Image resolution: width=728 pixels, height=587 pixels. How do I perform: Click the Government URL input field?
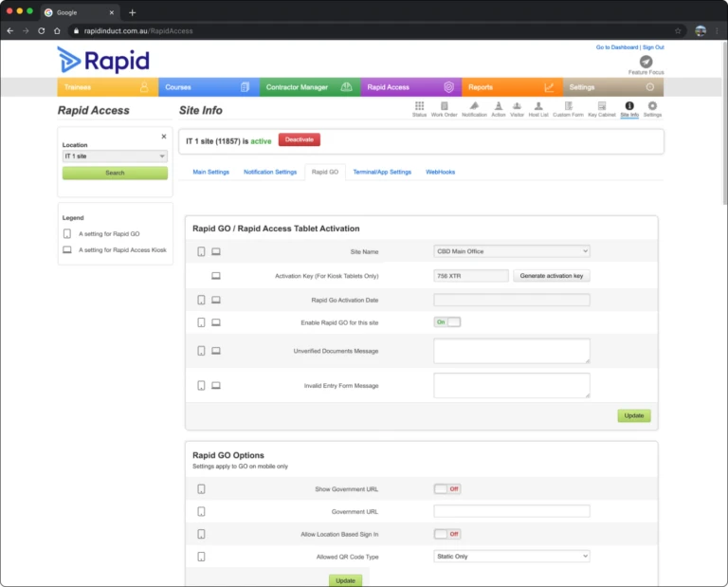512,511
